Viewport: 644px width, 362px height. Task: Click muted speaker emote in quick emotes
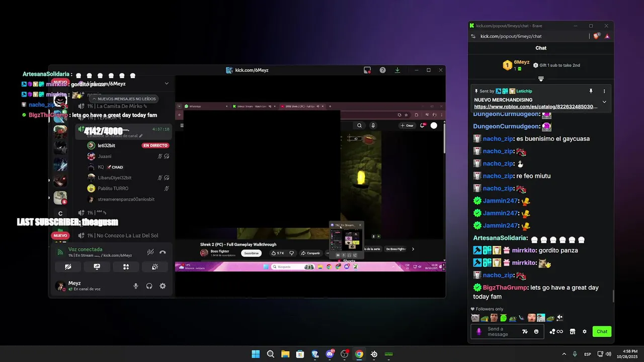pos(560,318)
